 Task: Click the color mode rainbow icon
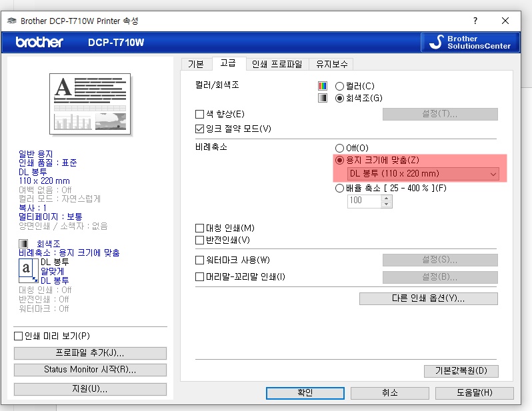pyautogui.click(x=322, y=86)
